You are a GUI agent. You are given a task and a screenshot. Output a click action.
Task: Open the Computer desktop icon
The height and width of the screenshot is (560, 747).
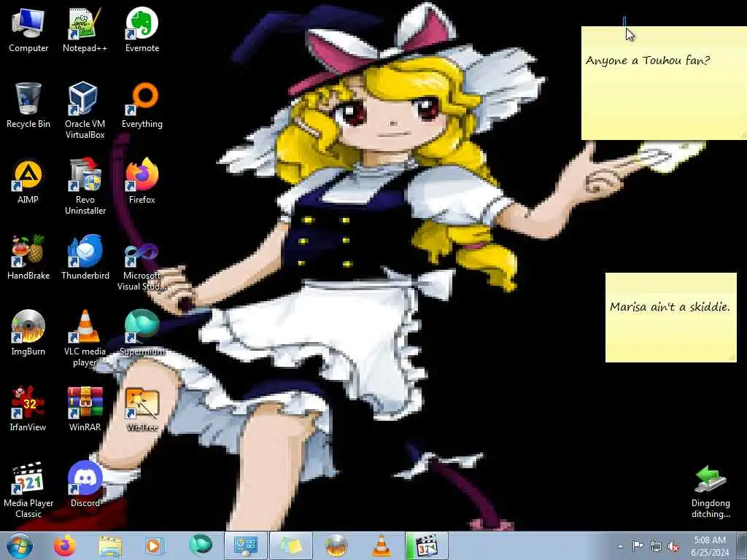point(28,29)
